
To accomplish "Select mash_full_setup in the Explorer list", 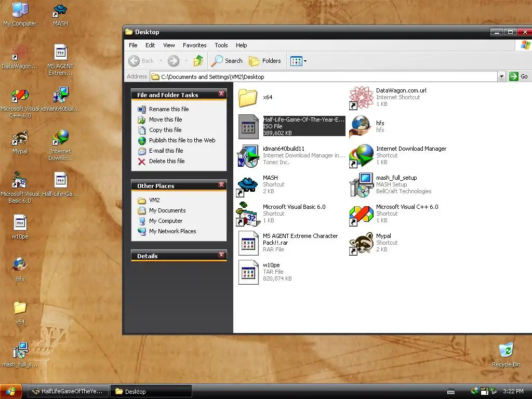I will [391, 184].
